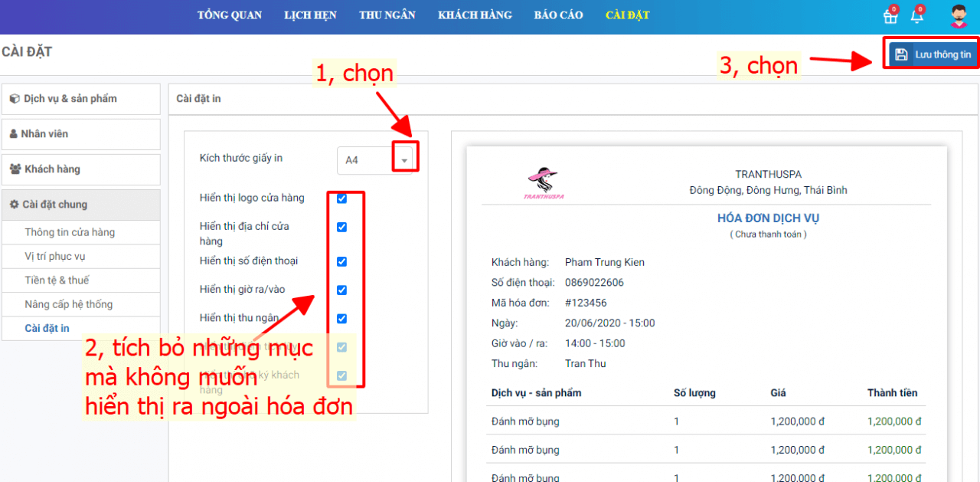Click the floppy disk save icon
This screenshot has width=980, height=482.
pyautogui.click(x=901, y=54)
